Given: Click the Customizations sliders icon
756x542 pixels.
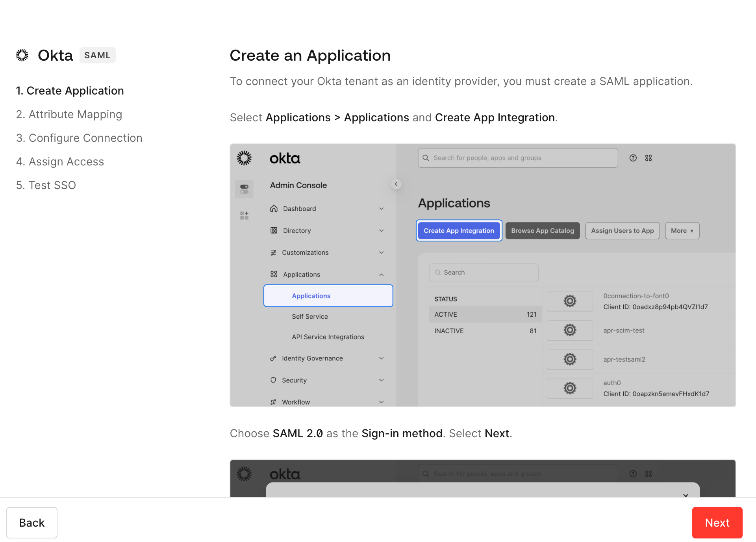Looking at the screenshot, I should click(273, 252).
